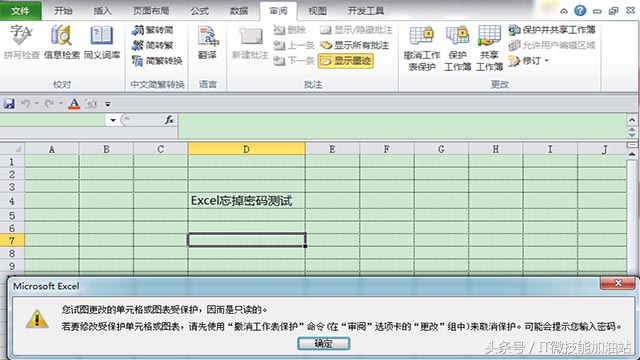Minimize the ribbon with the caret icon
The width and height of the screenshot is (640, 360).
pyautogui.click(x=564, y=11)
